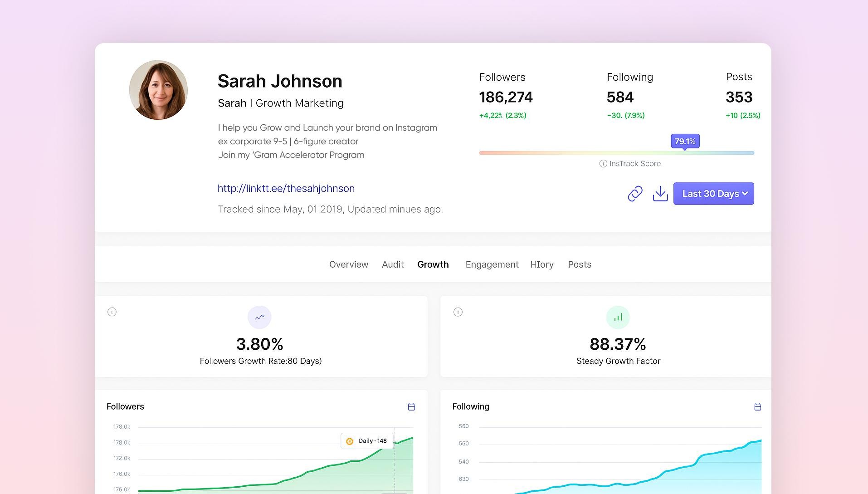The width and height of the screenshot is (868, 494).
Task: Click the 79.1% score marker
Action: tap(685, 142)
